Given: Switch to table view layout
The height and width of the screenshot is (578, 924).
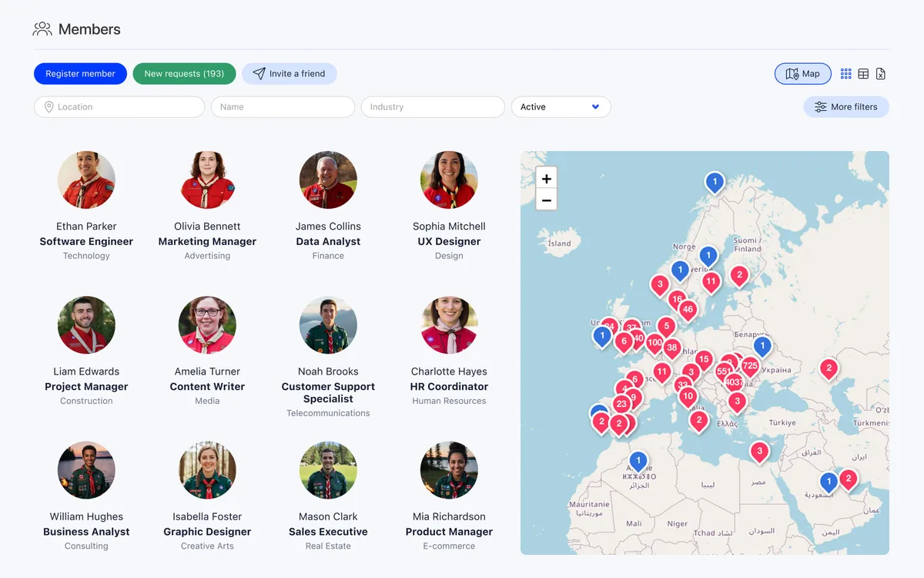Looking at the screenshot, I should point(862,73).
